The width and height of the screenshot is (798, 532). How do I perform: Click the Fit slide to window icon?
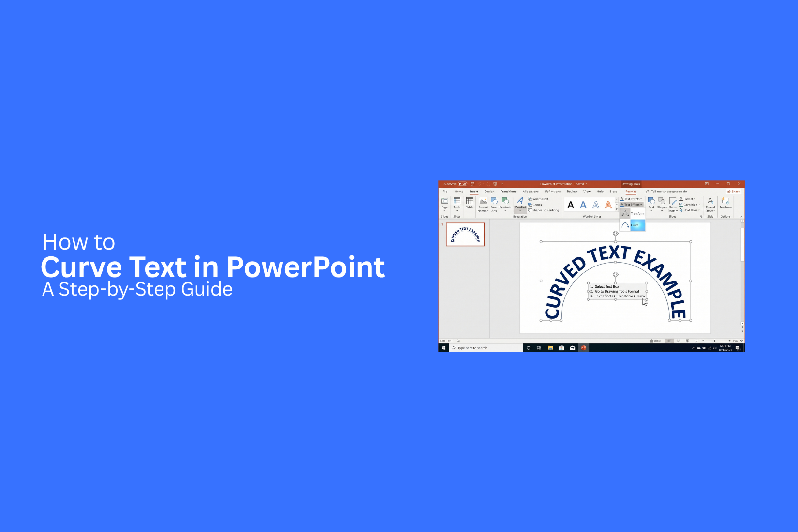(x=742, y=341)
